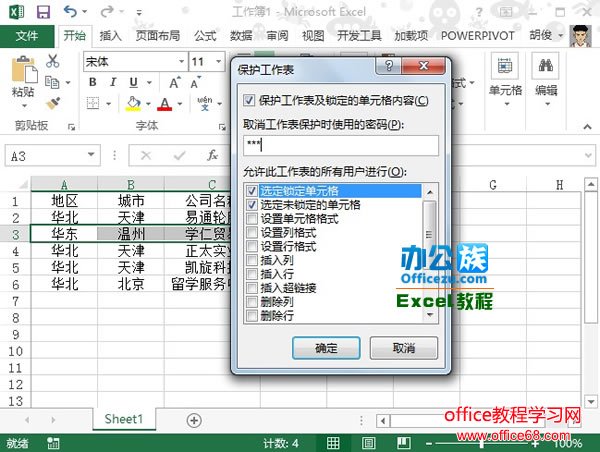
Task: Click the macro record icon in status bar
Action: (53, 443)
